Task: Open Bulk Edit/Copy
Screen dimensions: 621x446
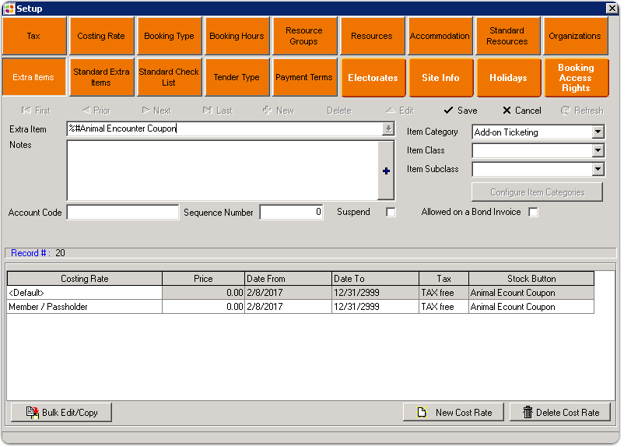Action: (62, 412)
